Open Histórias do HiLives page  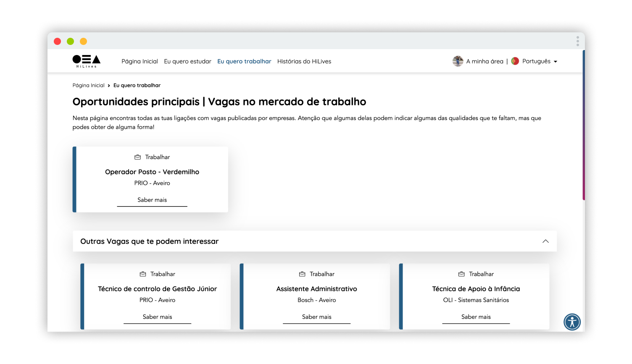304,61
